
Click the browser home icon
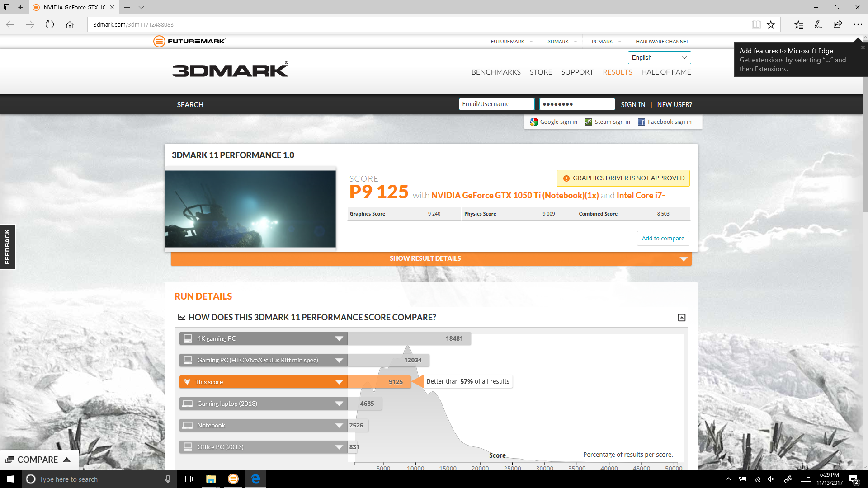coord(70,25)
